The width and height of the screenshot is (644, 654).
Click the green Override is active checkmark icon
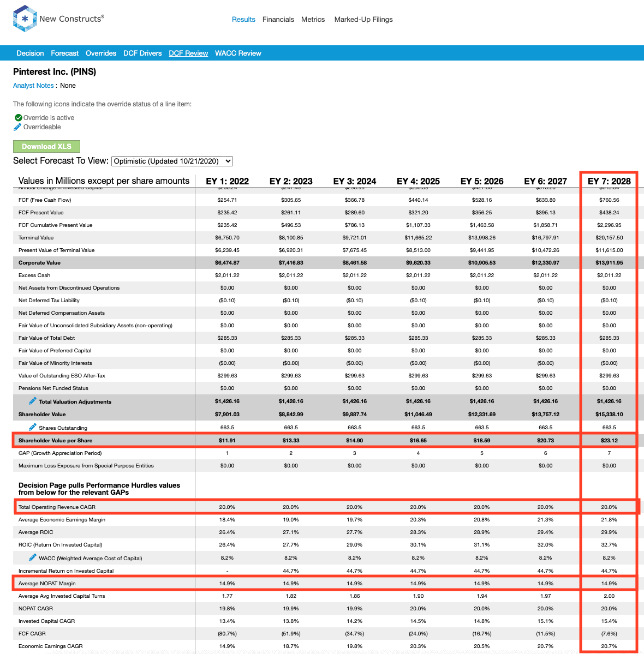pyautogui.click(x=19, y=118)
